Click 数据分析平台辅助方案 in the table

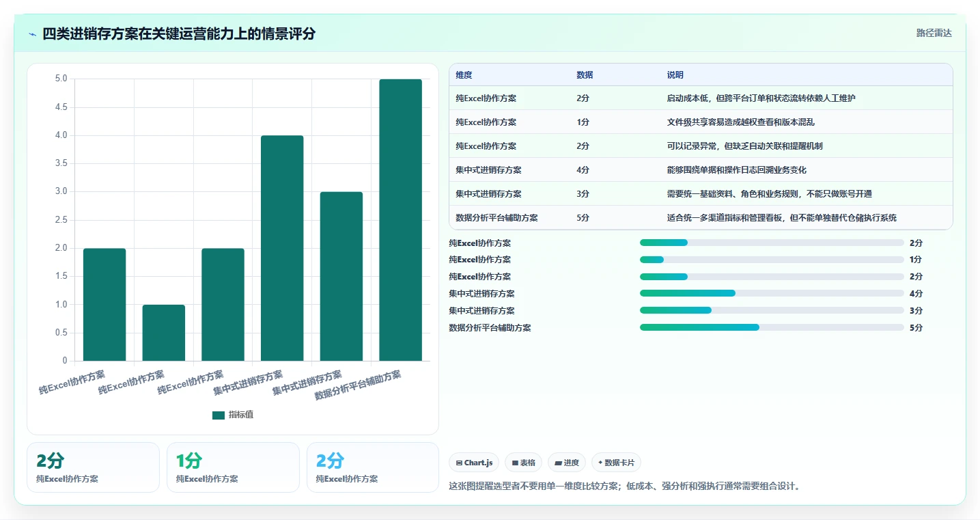point(496,218)
